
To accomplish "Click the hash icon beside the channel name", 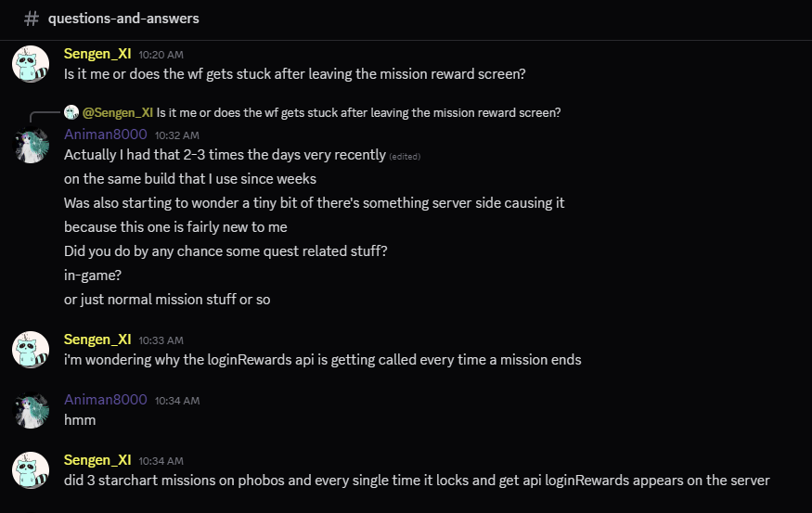I will coord(32,19).
